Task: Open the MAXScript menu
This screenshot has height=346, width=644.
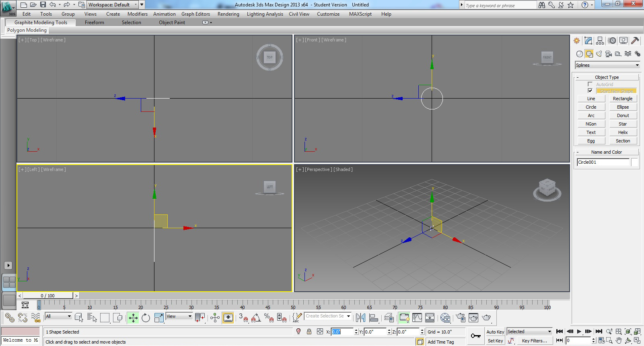Action: 360,14
